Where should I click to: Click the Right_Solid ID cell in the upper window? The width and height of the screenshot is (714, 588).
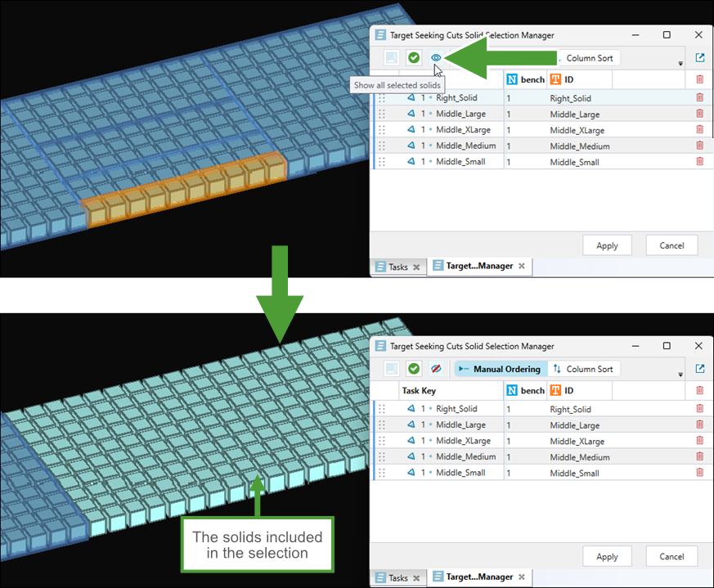coord(571,98)
